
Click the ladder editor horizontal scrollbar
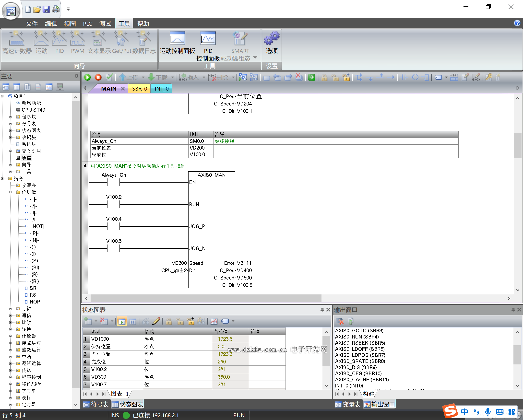pos(206,298)
